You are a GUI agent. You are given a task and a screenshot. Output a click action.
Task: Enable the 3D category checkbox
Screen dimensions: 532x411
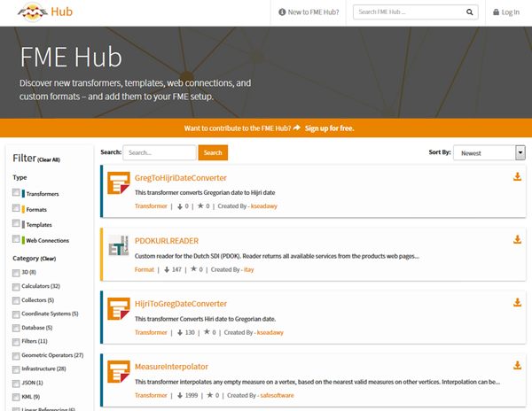[x=16, y=273]
